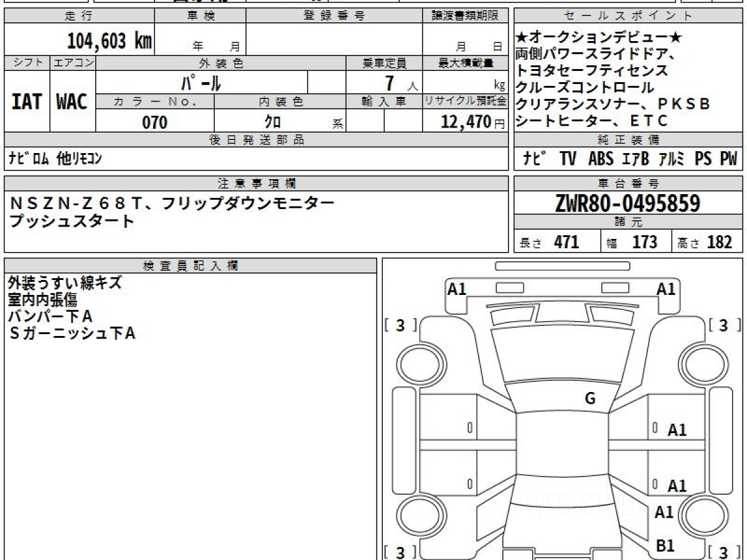
Task: Select PW in the equipment row
Action: [x=728, y=159]
